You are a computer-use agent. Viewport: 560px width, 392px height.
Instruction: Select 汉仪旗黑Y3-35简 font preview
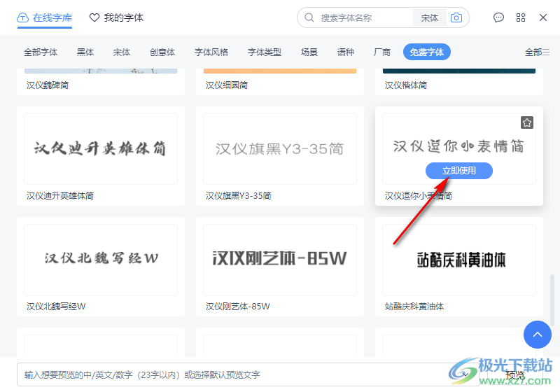(x=280, y=149)
